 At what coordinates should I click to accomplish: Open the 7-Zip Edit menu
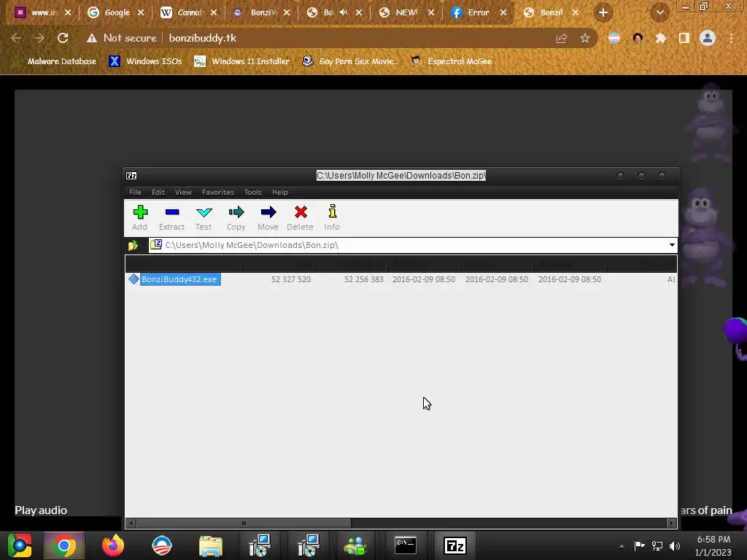[158, 192]
